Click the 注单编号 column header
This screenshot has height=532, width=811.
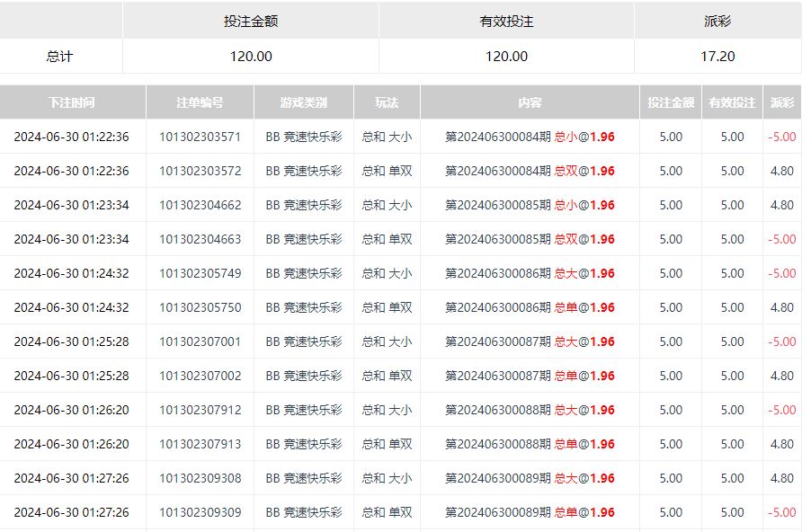click(x=200, y=102)
